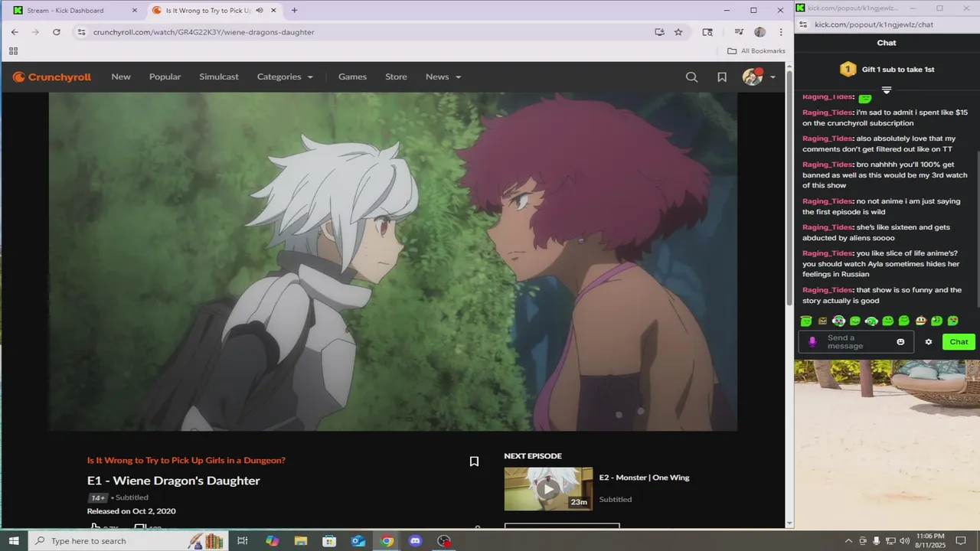Open E2 - Monster | One Wing link
The height and width of the screenshot is (551, 980).
[x=644, y=478]
